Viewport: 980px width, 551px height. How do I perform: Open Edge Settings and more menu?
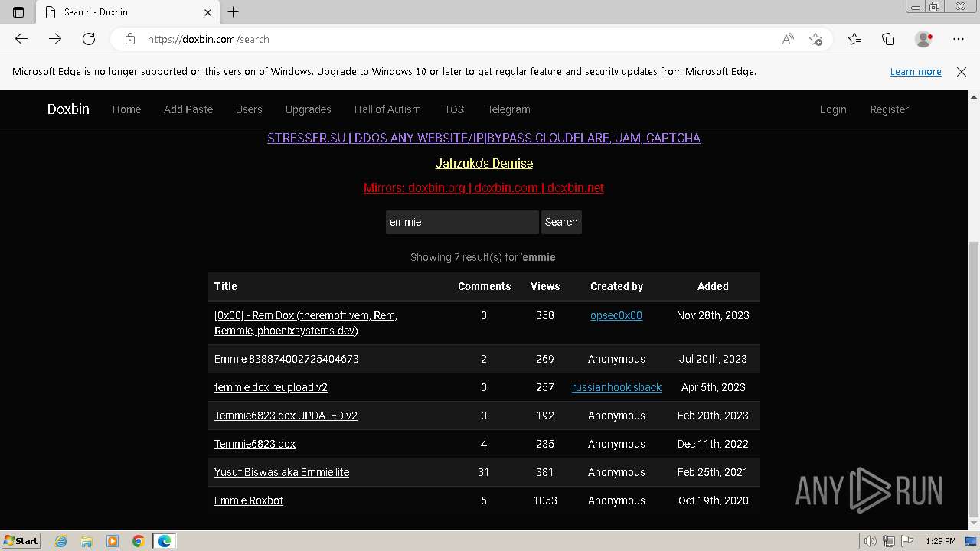tap(959, 39)
